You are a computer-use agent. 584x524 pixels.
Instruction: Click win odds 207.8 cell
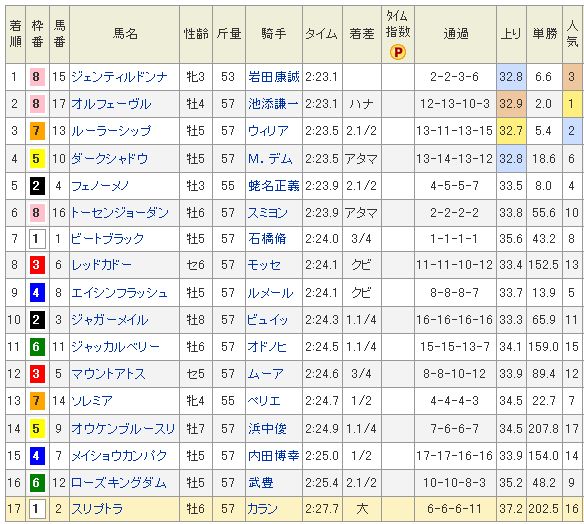click(x=543, y=429)
